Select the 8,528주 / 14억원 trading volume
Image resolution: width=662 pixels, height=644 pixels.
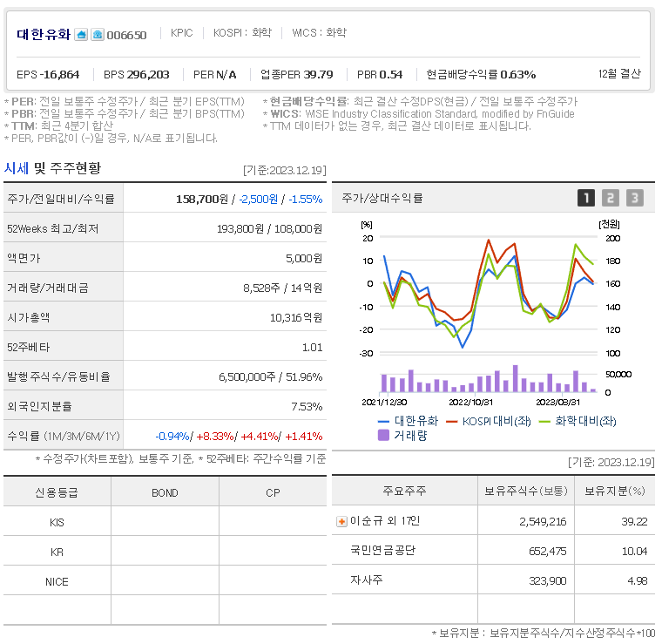(x=282, y=288)
